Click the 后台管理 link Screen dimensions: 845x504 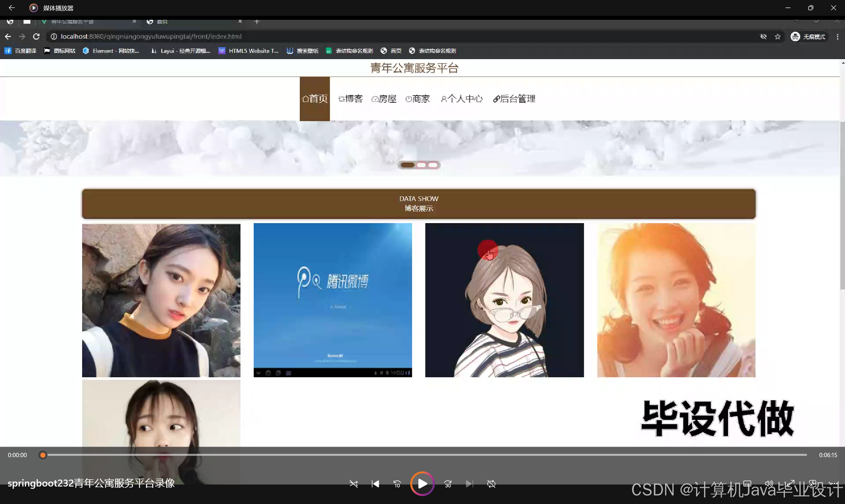click(514, 99)
